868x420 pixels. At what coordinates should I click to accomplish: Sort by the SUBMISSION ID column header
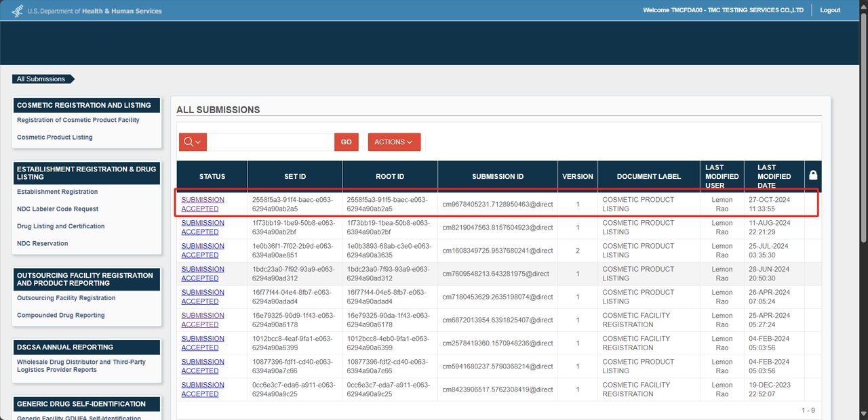[x=498, y=177]
